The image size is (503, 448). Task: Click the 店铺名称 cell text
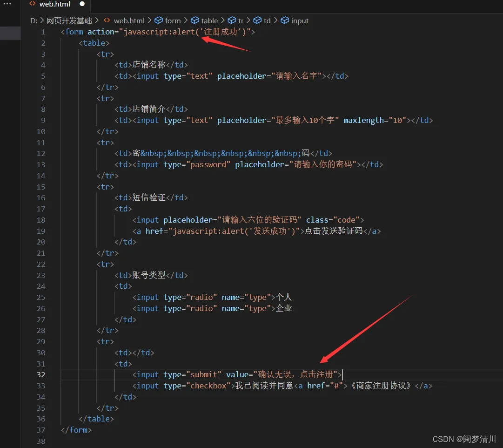pyautogui.click(x=149, y=65)
